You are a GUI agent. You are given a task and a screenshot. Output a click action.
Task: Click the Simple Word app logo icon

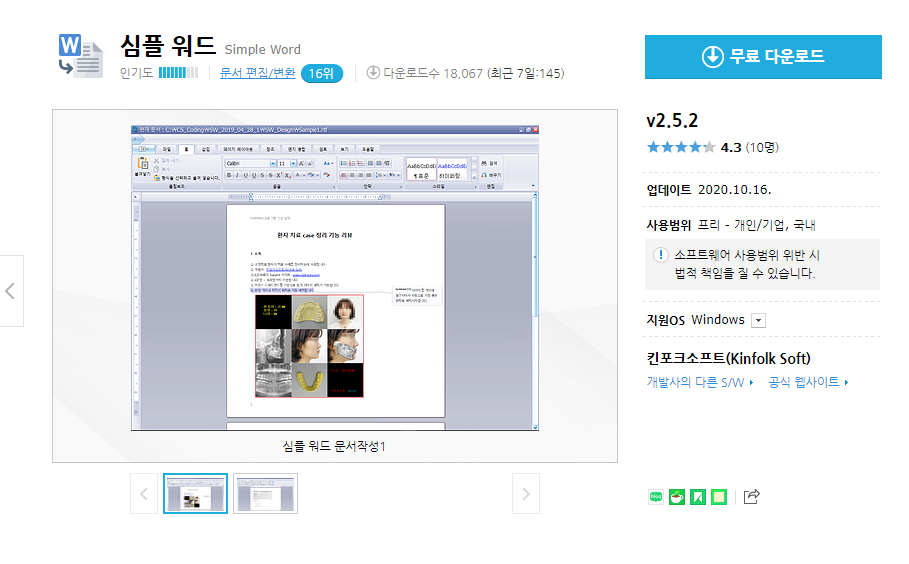pyautogui.click(x=81, y=56)
